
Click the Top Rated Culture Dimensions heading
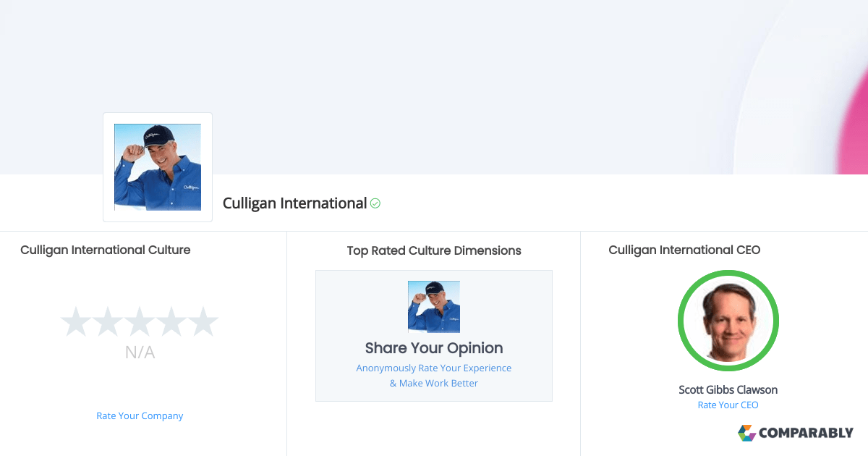pos(433,250)
